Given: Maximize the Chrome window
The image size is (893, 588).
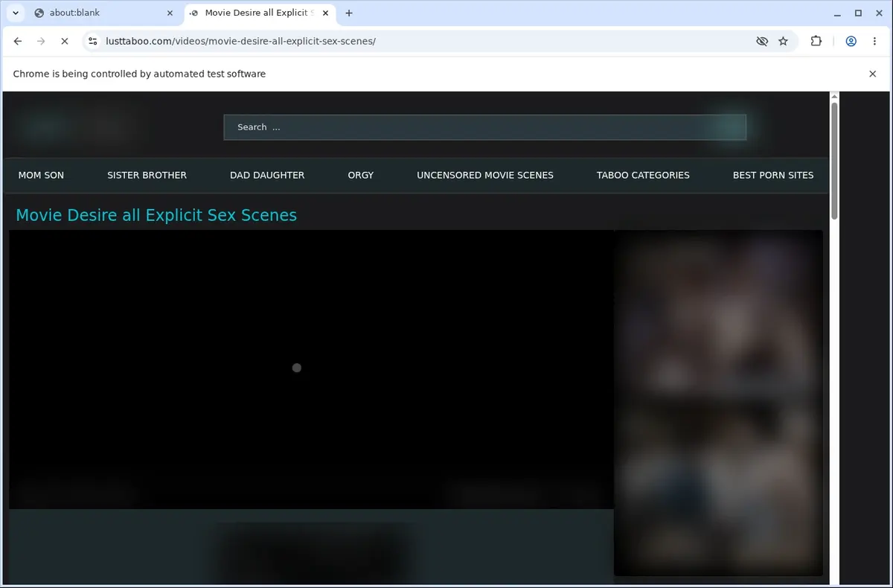Looking at the screenshot, I should pyautogui.click(x=858, y=13).
